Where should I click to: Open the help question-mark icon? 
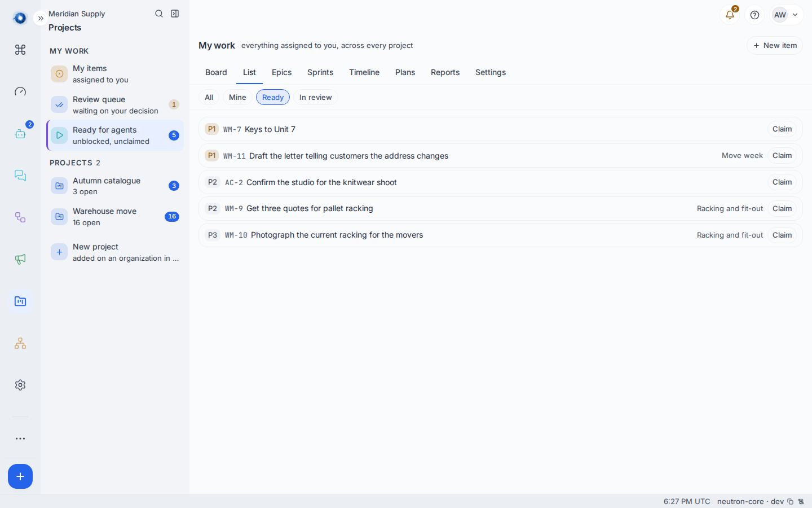[x=754, y=15]
